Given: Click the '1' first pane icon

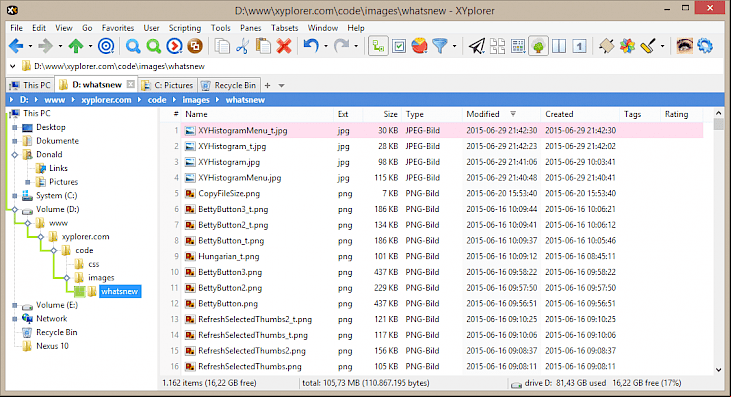Looking at the screenshot, I should point(579,46).
